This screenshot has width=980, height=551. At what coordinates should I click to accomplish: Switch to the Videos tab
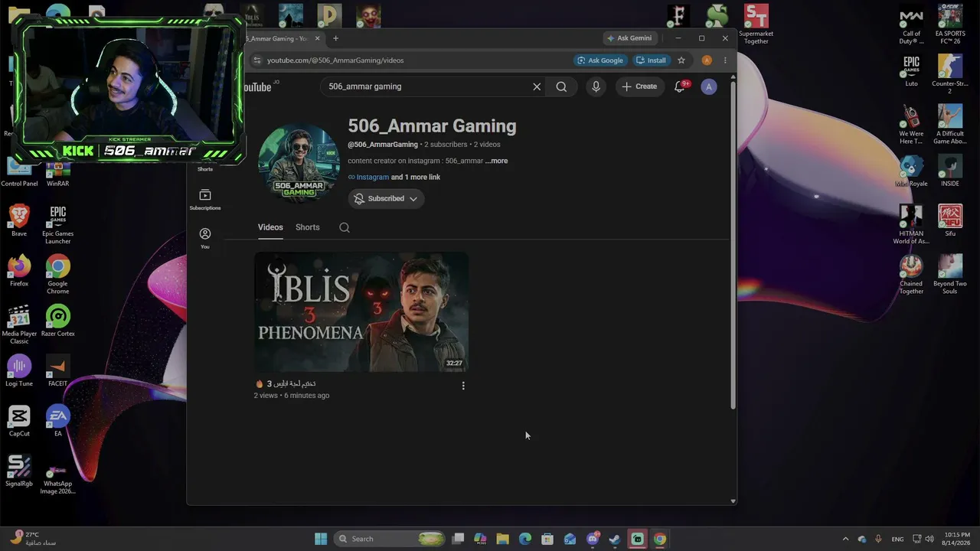point(270,227)
